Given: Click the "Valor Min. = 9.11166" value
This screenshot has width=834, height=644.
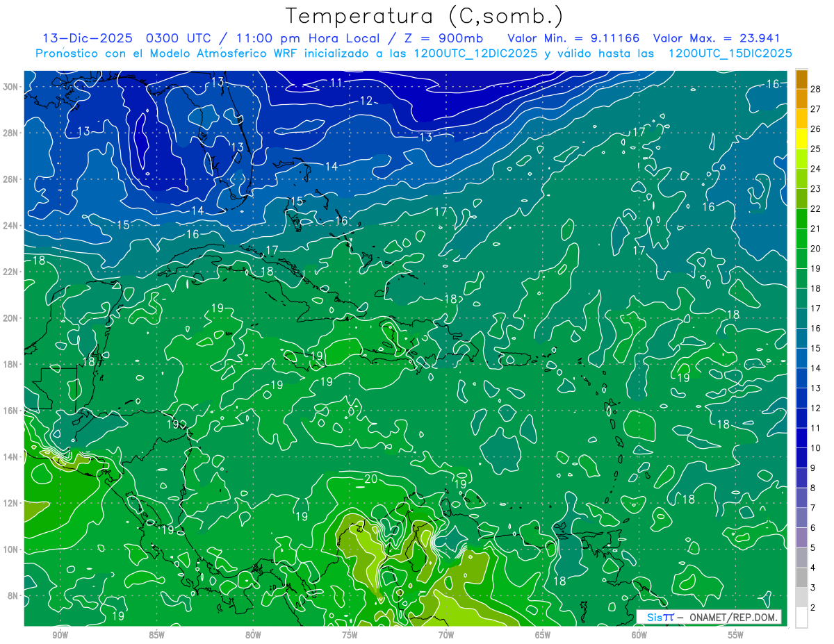Looking at the screenshot, I should click(x=573, y=38).
